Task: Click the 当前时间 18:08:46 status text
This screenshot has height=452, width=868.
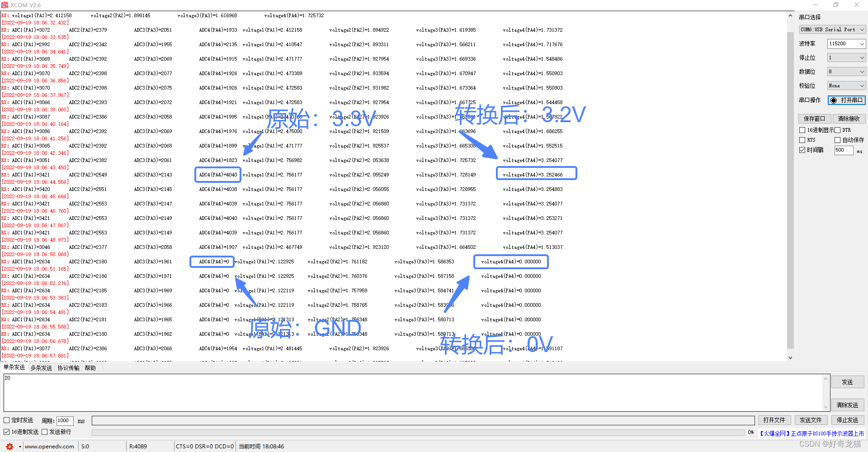Action: tap(261, 447)
